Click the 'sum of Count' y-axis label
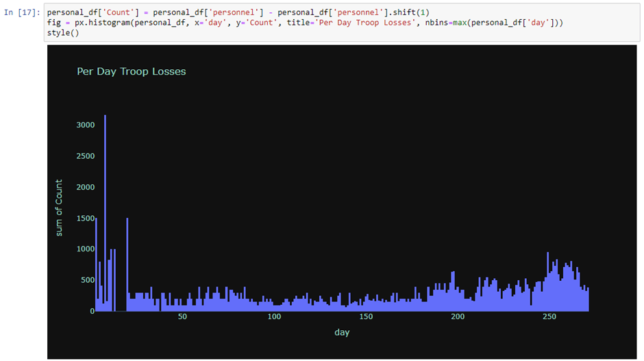Screen dimensions: 644x361 (x=59, y=208)
